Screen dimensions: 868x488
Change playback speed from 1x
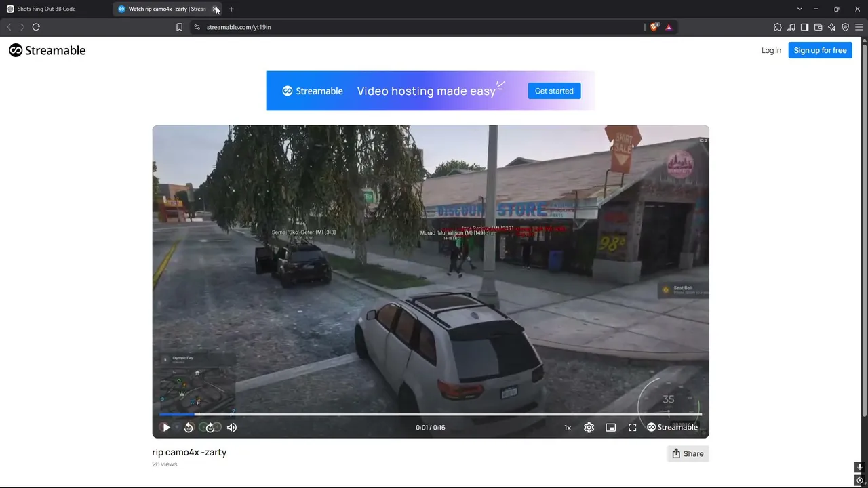click(568, 428)
